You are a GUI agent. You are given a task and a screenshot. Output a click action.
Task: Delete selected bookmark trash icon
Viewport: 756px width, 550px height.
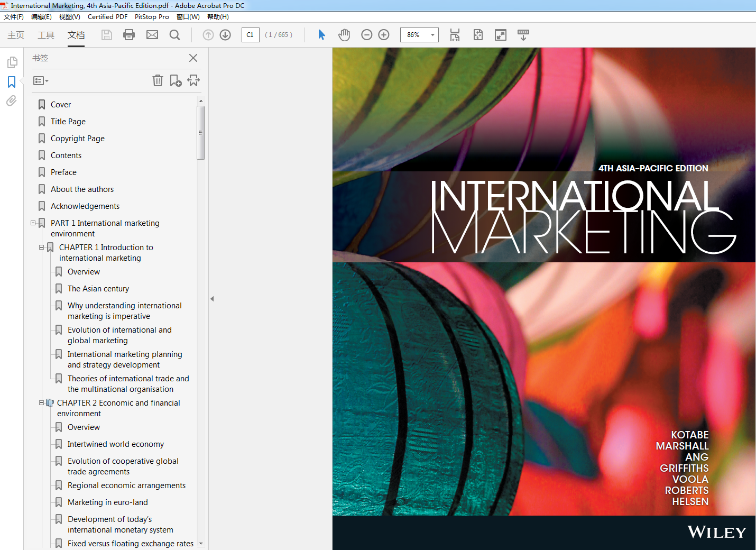pyautogui.click(x=158, y=80)
